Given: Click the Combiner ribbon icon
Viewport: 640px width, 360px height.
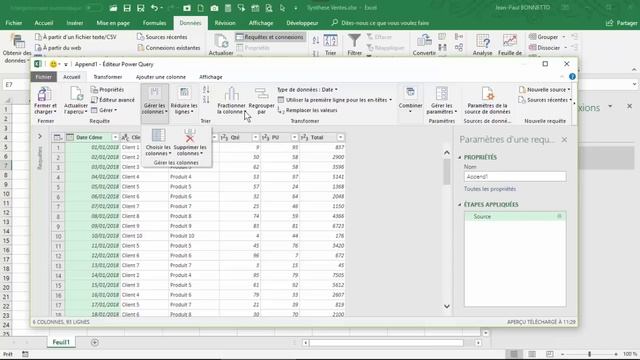Looking at the screenshot, I should pyautogui.click(x=410, y=93).
